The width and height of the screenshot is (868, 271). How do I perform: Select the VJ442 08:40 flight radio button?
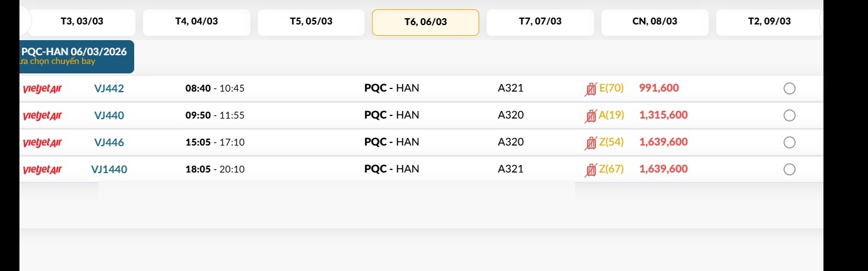[x=790, y=88]
